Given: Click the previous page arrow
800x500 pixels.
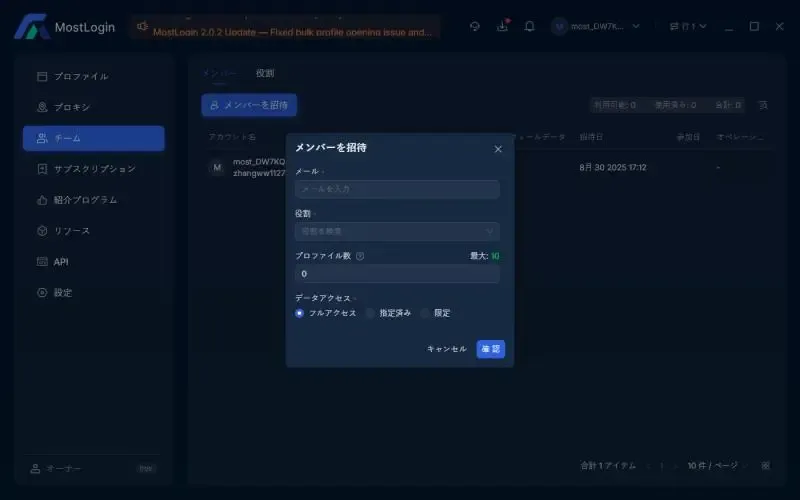Looking at the screenshot, I should click(x=648, y=466).
